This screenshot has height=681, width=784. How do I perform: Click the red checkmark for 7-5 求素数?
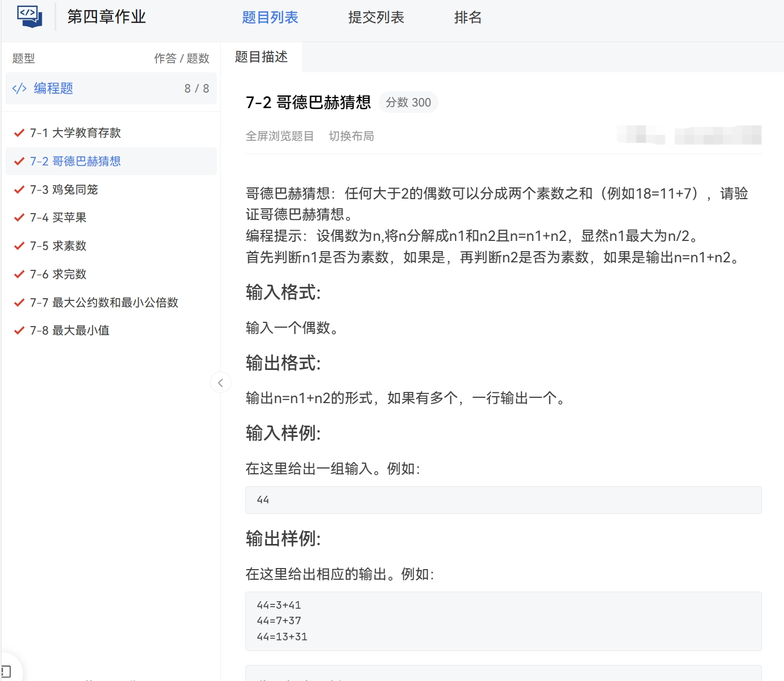(x=19, y=246)
